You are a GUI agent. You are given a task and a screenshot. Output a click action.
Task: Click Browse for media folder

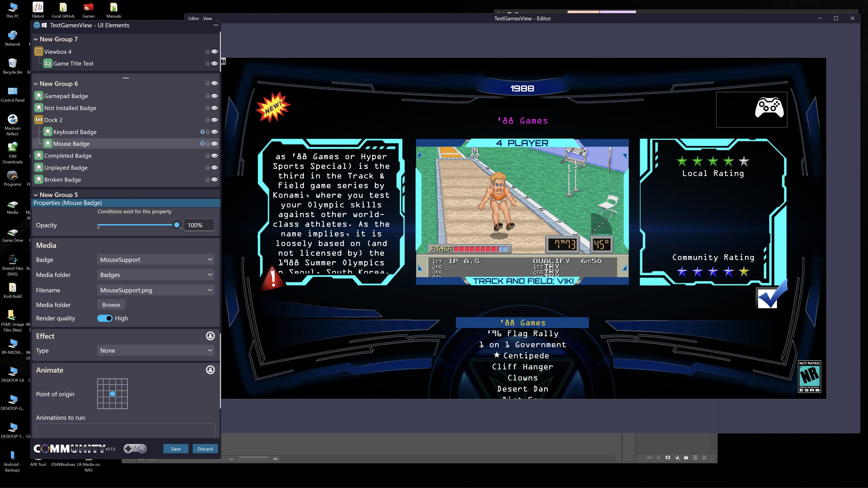pyautogui.click(x=111, y=305)
